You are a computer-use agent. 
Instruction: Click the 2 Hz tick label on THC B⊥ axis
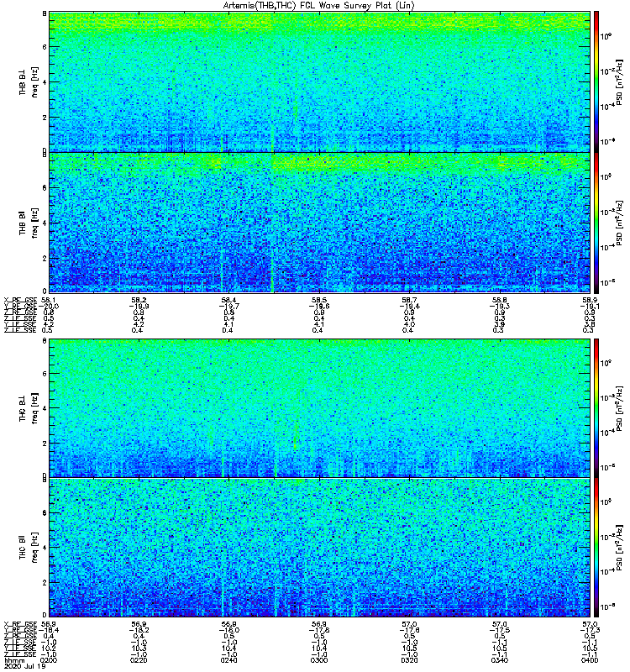pos(45,444)
